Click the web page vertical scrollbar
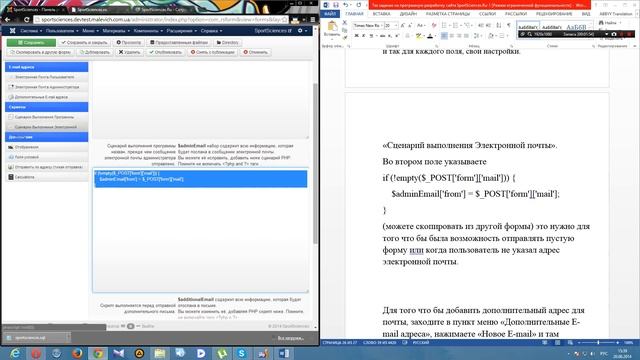This screenshot has width=640, height=360. click(315, 163)
